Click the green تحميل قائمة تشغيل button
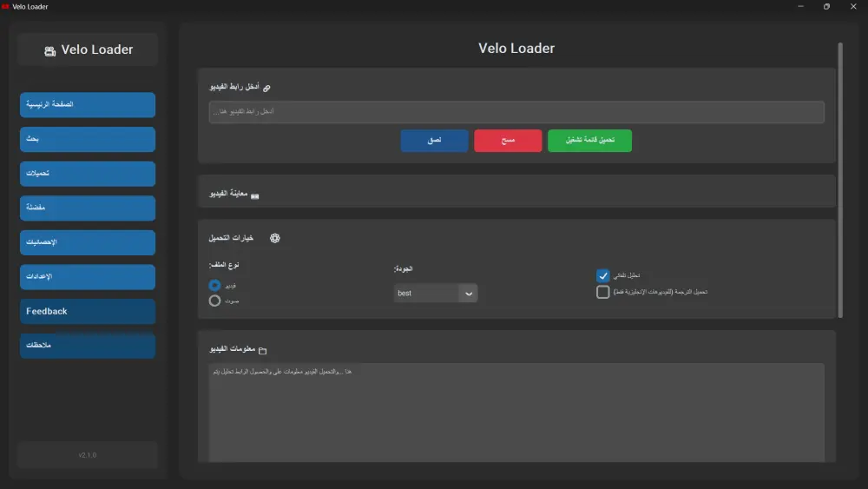The image size is (868, 489). pos(589,140)
